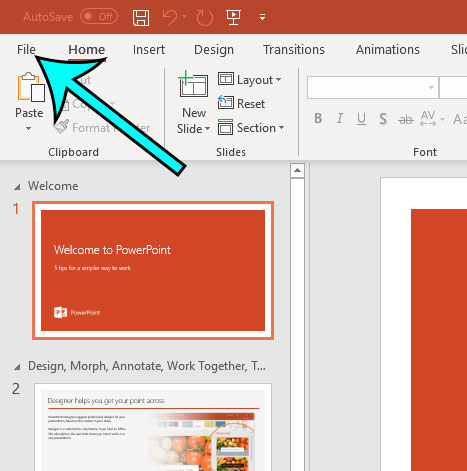The height and width of the screenshot is (471, 467).
Task: Open the font name dropdown arrow
Action: coord(431,87)
